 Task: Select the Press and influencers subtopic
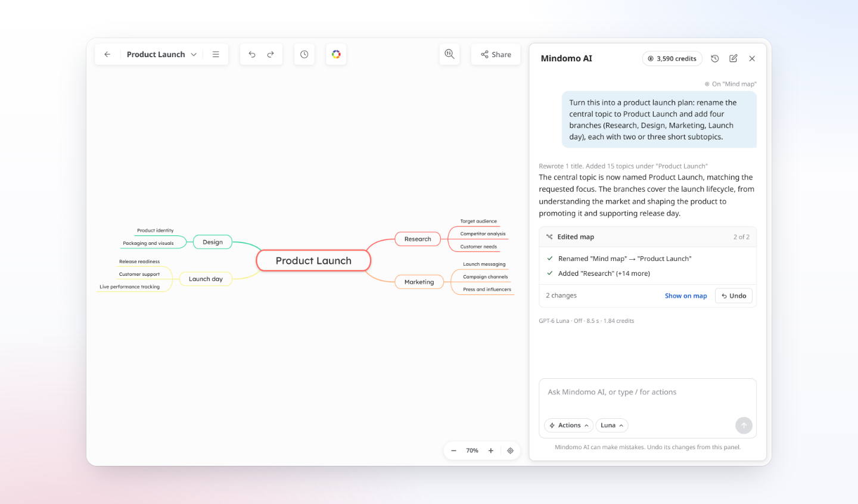(487, 290)
